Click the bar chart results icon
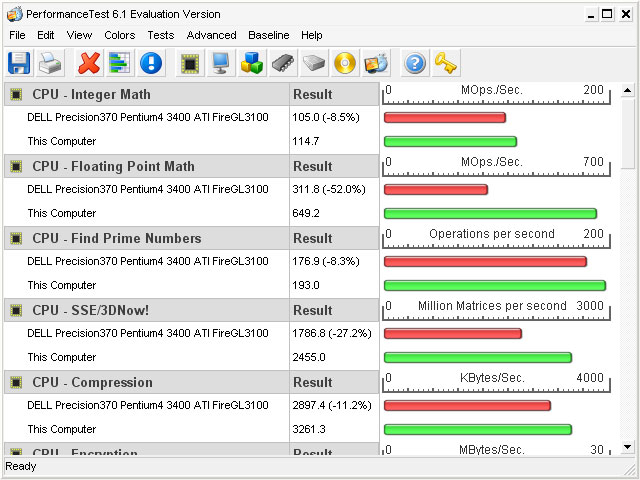Image resolution: width=640 pixels, height=480 pixels. point(120,63)
